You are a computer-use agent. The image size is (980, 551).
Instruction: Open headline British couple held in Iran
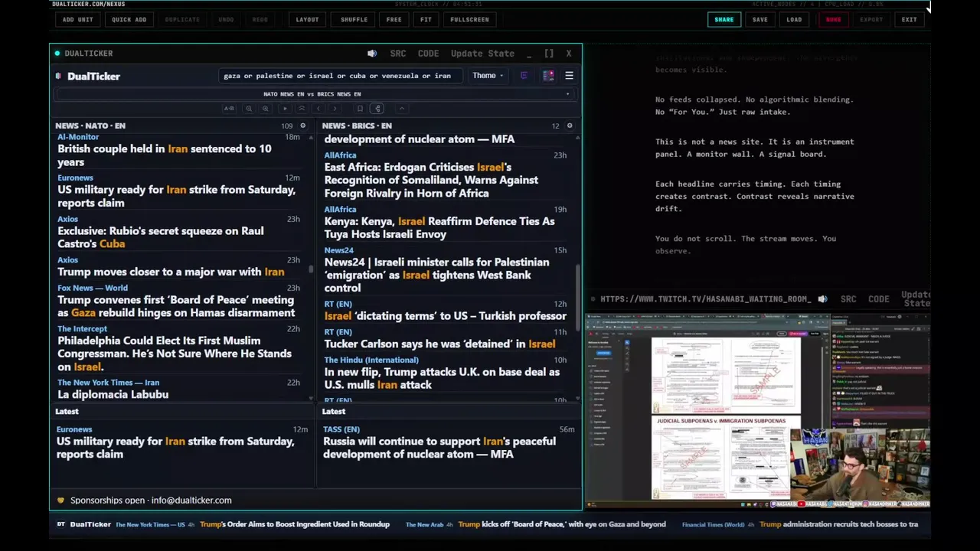pos(165,155)
